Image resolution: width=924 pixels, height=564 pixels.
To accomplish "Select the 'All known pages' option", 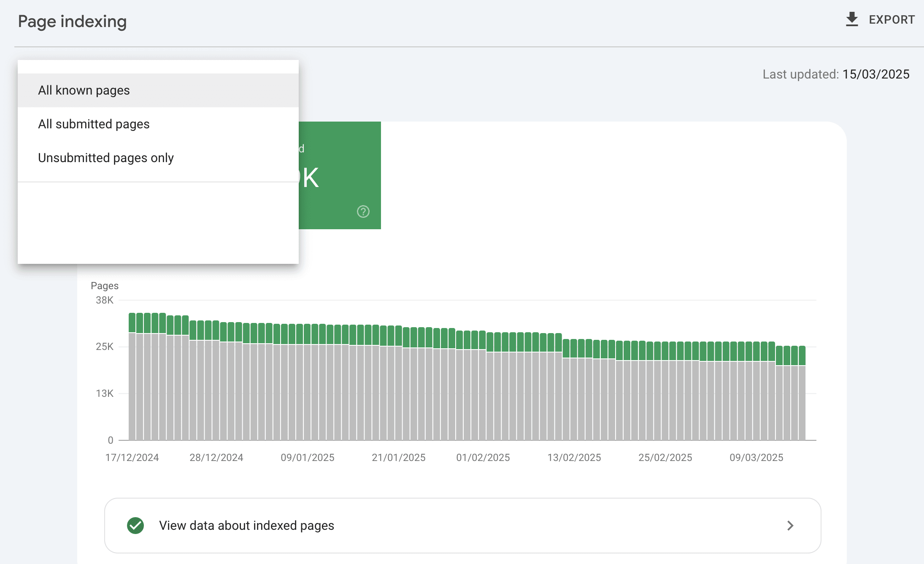I will [x=84, y=90].
